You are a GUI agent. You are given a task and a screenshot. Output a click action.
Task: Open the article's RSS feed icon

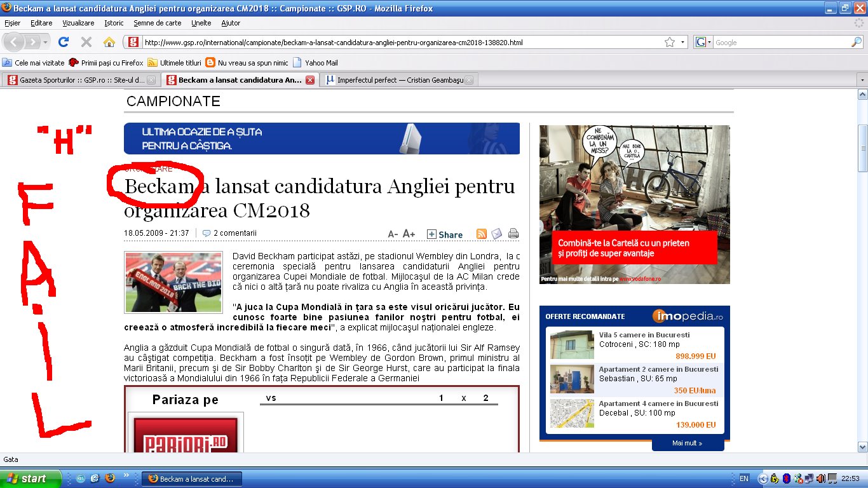click(x=482, y=234)
